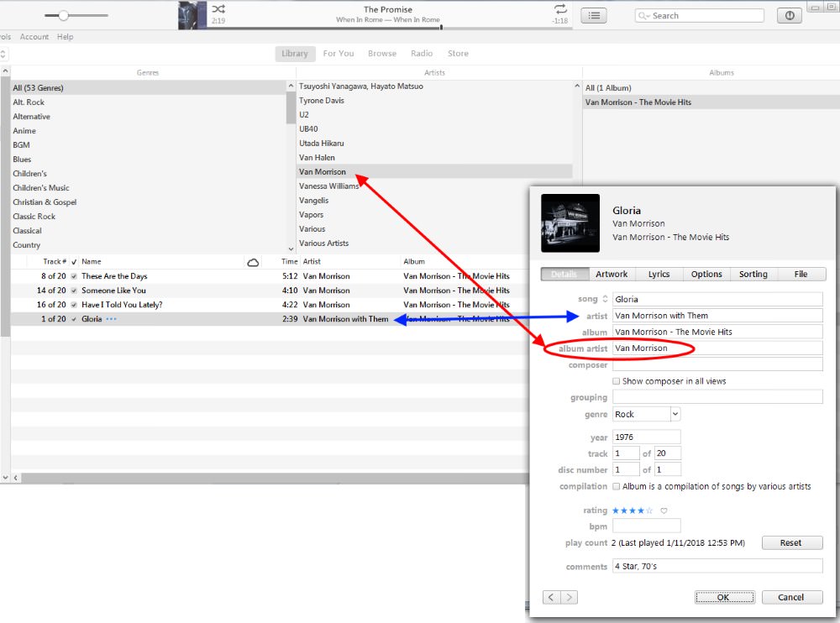Select Classic Rock genre
The image size is (840, 623).
(x=149, y=217)
